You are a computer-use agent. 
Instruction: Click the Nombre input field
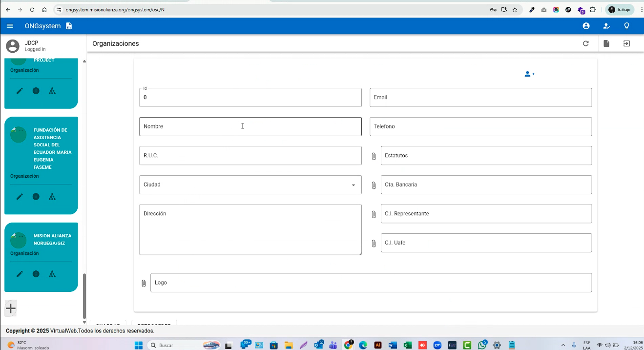point(250,126)
